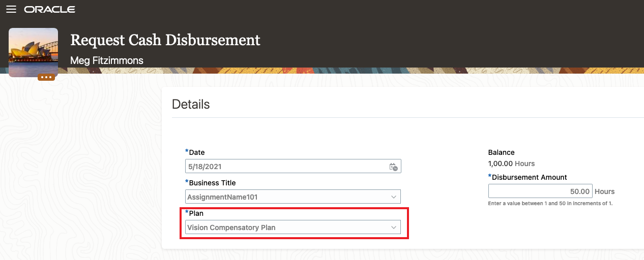Click the Business Title field label

coord(212,183)
